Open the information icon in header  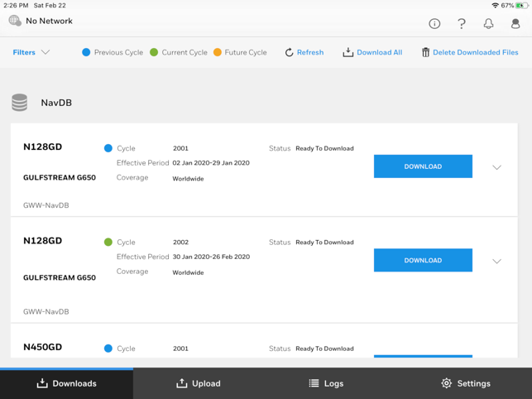434,23
